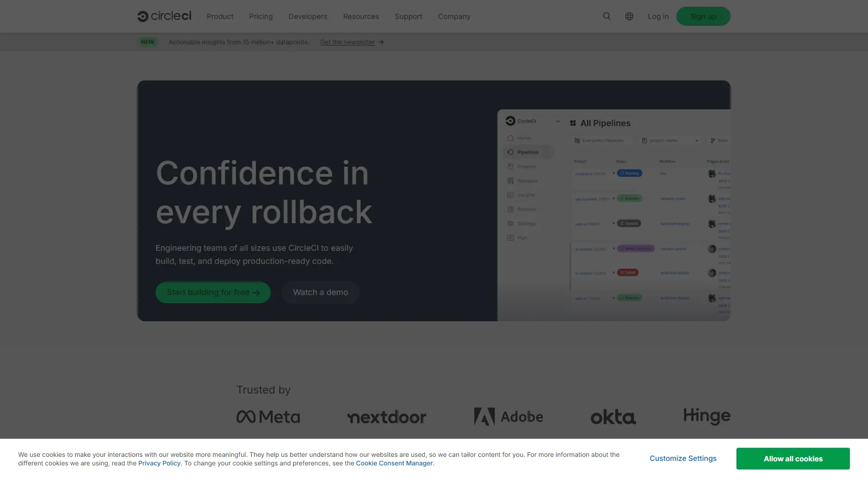Click Start building for free button
The height and width of the screenshot is (488, 868).
point(213,292)
